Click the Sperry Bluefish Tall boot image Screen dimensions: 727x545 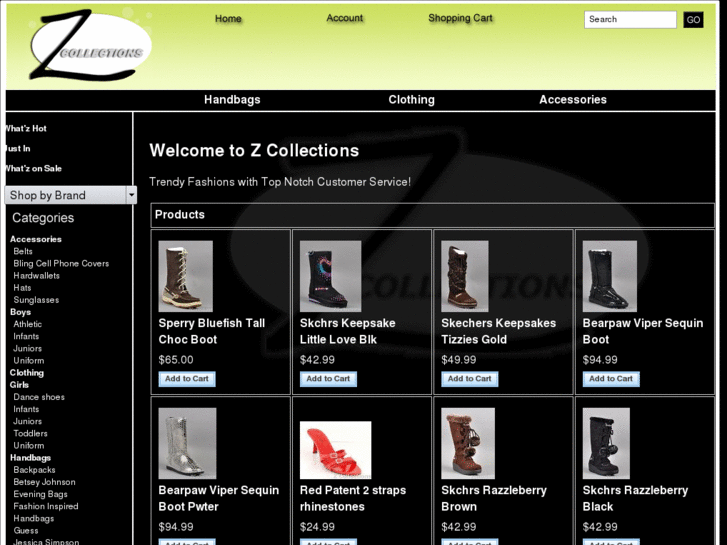[185, 276]
